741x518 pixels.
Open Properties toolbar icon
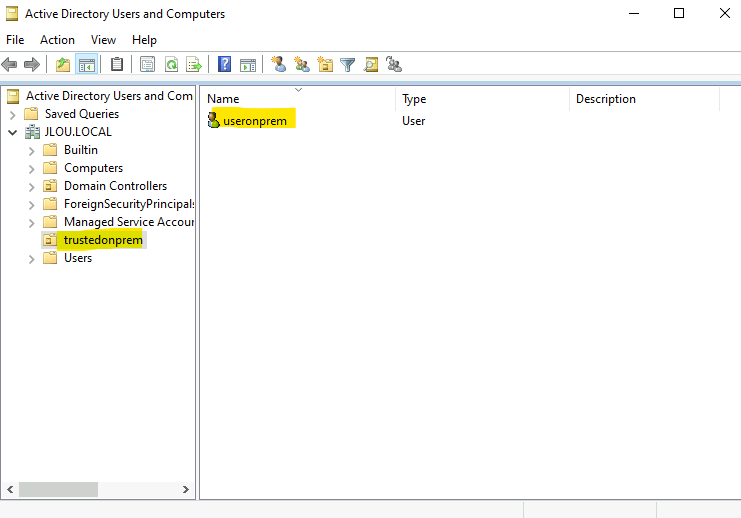147,64
